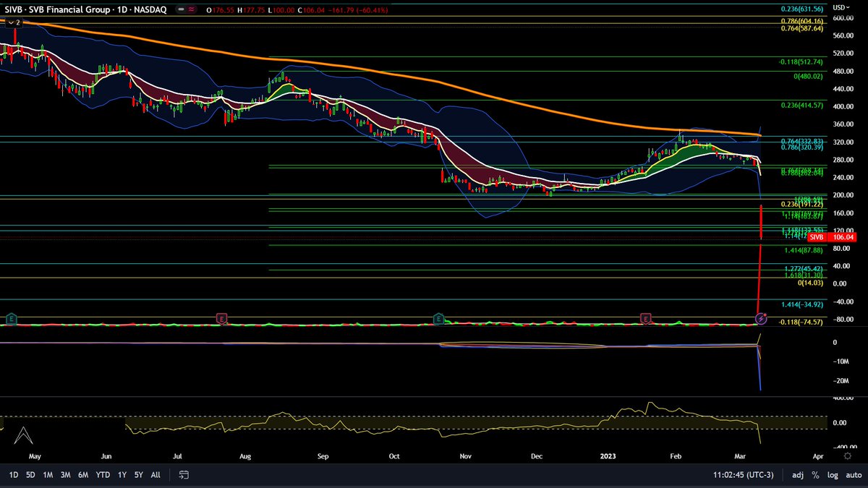Click the first earnings E marker near May
Screen dimensions: 868x488
click(11, 318)
